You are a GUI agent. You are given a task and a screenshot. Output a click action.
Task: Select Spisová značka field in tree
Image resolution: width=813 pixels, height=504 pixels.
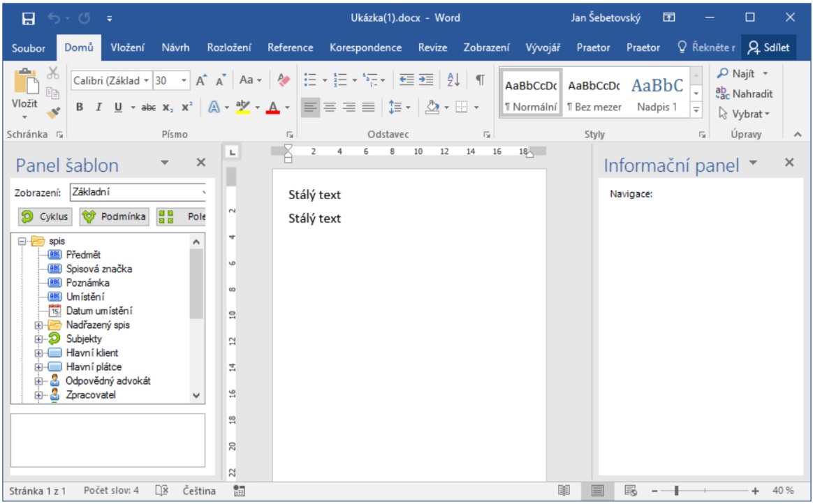point(98,269)
